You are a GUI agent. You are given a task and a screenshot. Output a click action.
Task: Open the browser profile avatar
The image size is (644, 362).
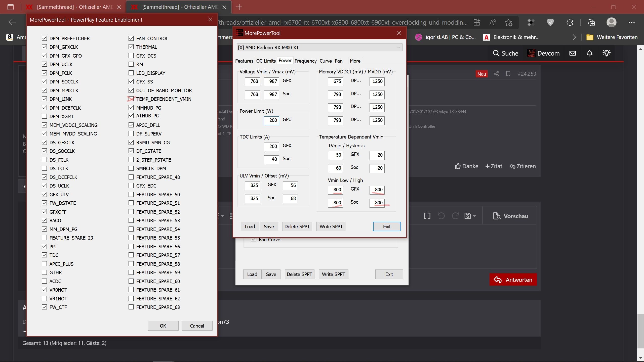(612, 22)
